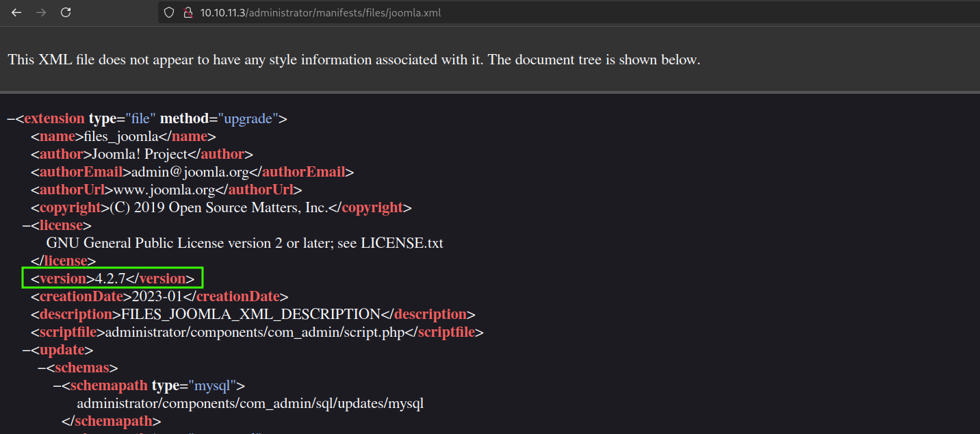Select the version value 4.2.7

(x=110, y=279)
